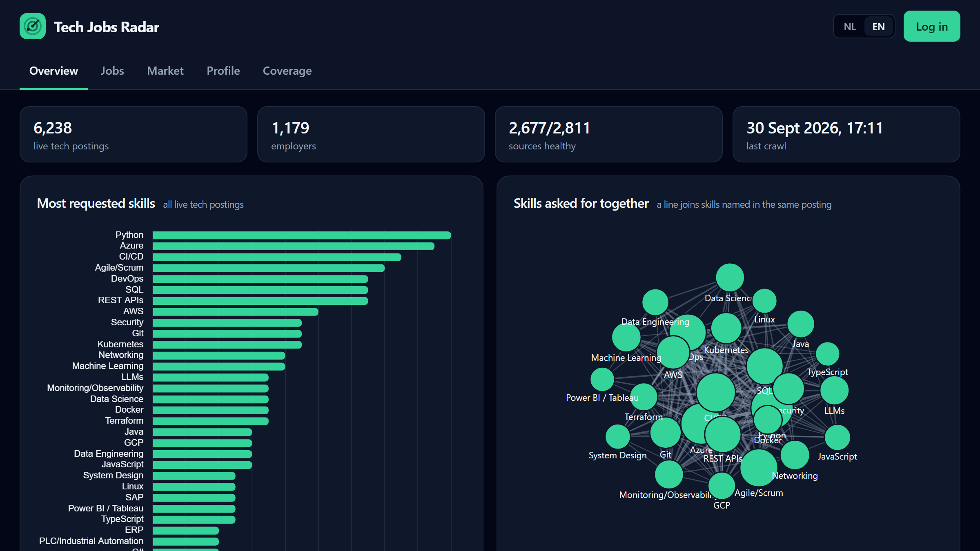Click the Terraform bar in the chart

click(x=211, y=421)
